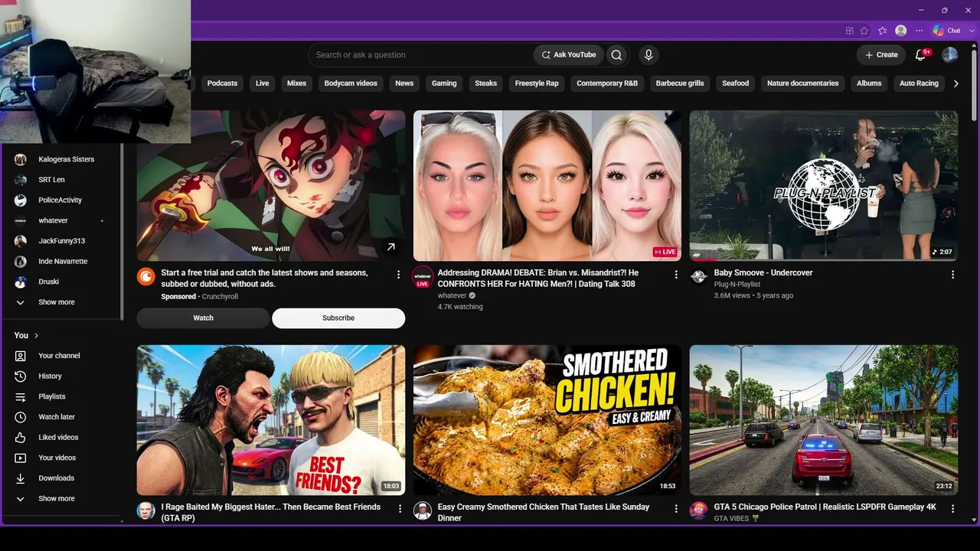Open Crunchyroll advertiser logo
The width and height of the screenshot is (980, 551).
click(145, 276)
